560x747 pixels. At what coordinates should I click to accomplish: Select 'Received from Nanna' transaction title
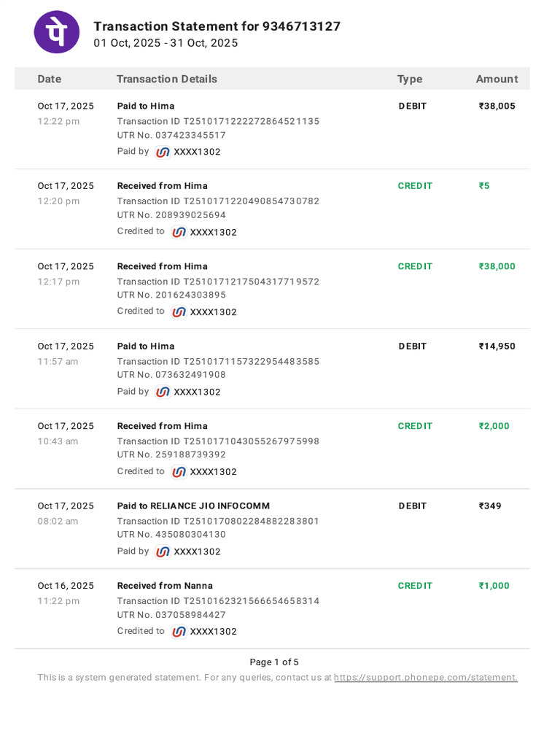165,586
